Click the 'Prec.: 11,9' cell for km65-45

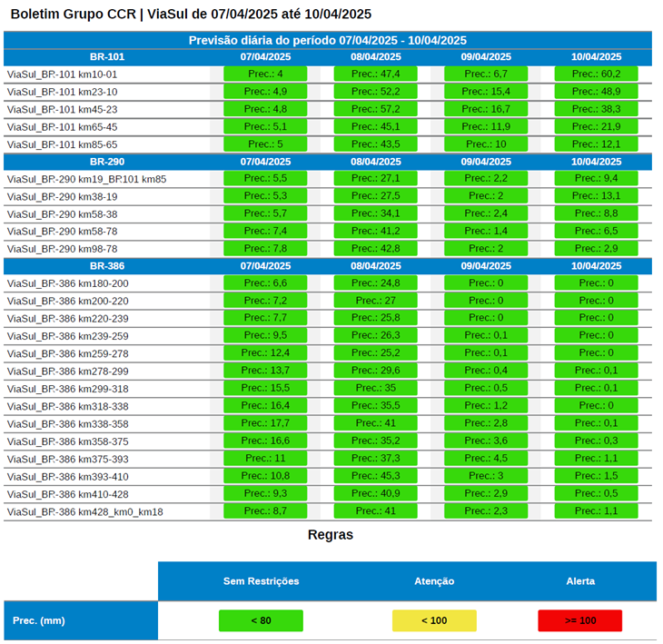[486, 126]
